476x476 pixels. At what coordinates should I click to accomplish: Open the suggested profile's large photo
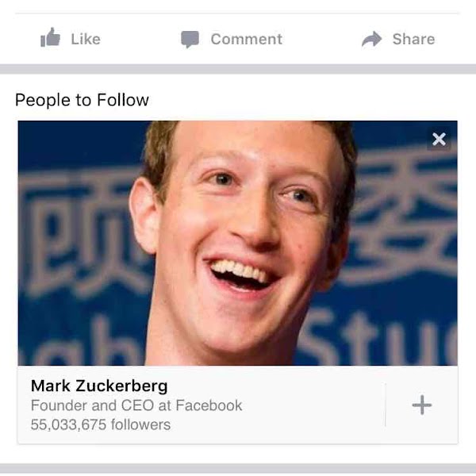click(238, 244)
